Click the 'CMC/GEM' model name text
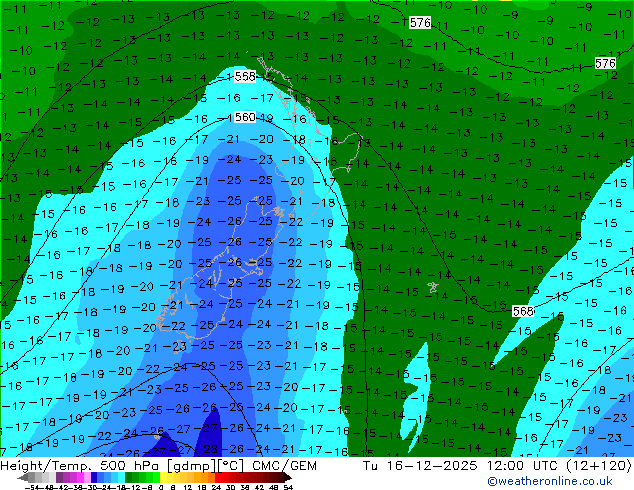 [284, 466]
